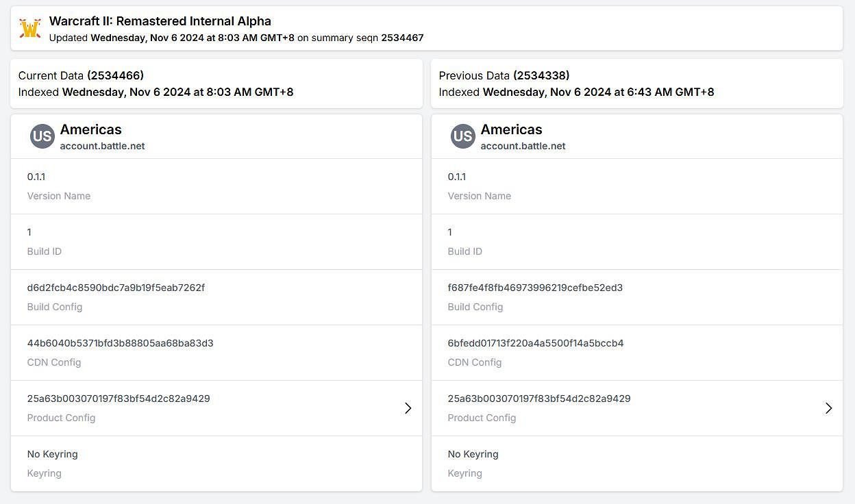
Task: Click the Warcraft II logo icon
Action: point(30,29)
